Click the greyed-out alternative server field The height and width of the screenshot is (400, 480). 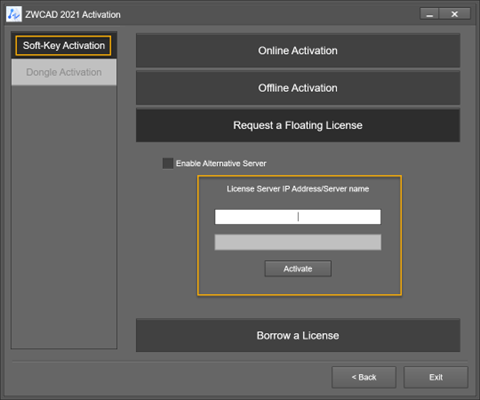pyautogui.click(x=298, y=242)
